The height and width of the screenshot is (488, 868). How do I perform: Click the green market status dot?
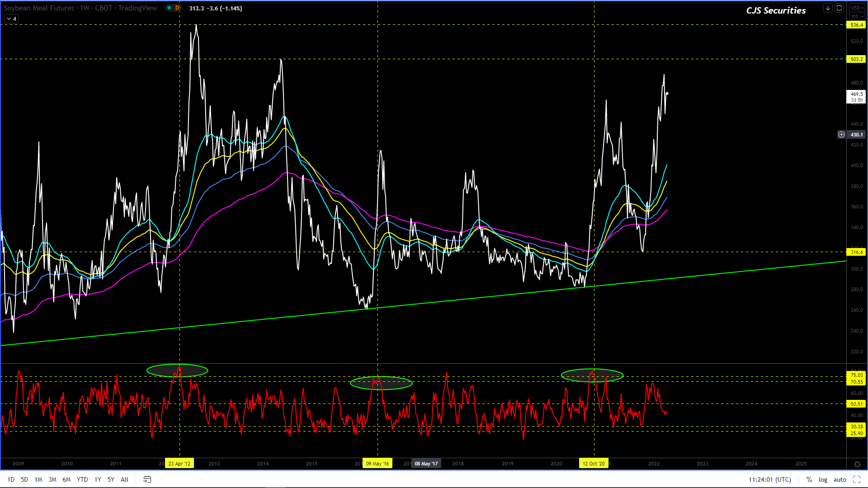tap(169, 8)
